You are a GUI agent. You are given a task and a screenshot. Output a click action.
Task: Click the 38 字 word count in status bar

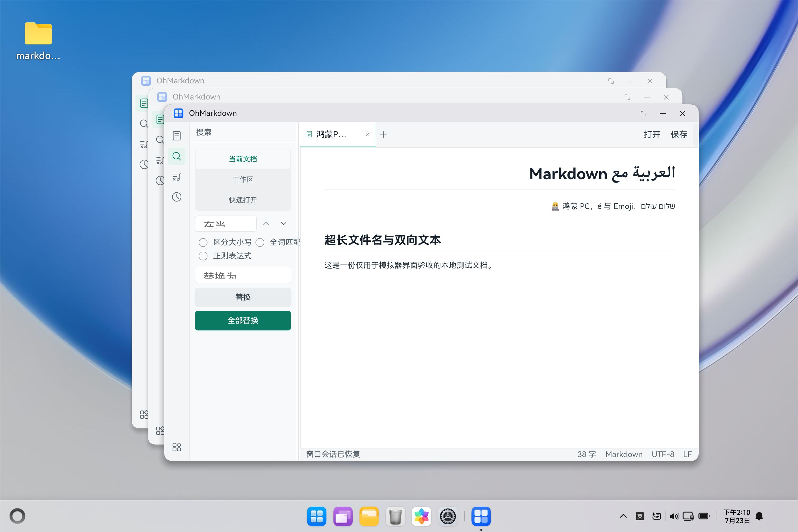587,454
